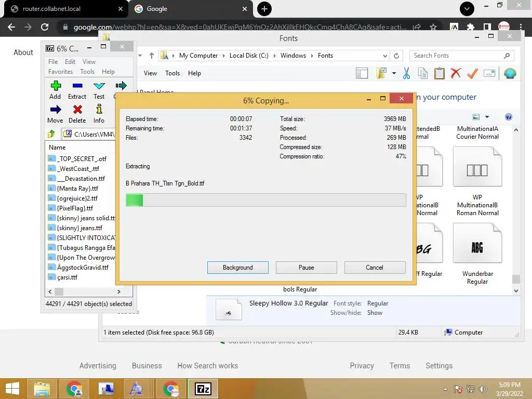This screenshot has height=399, width=532.
Task: Click the folder options icon in Fonts toolbar
Action: [x=382, y=73]
